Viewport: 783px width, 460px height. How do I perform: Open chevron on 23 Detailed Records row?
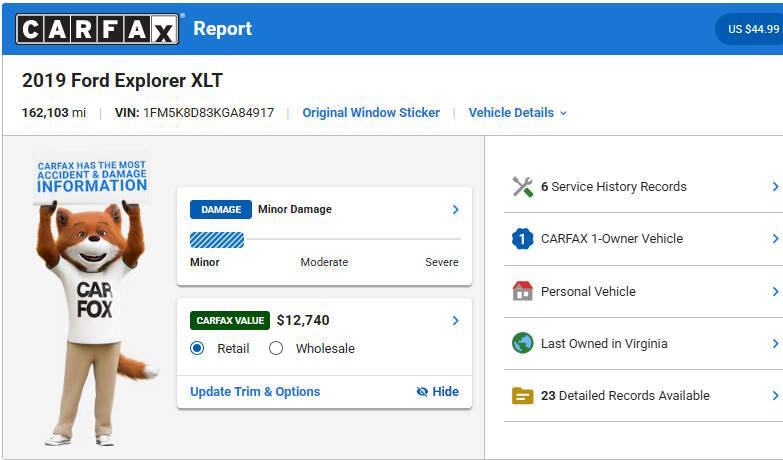click(x=776, y=396)
